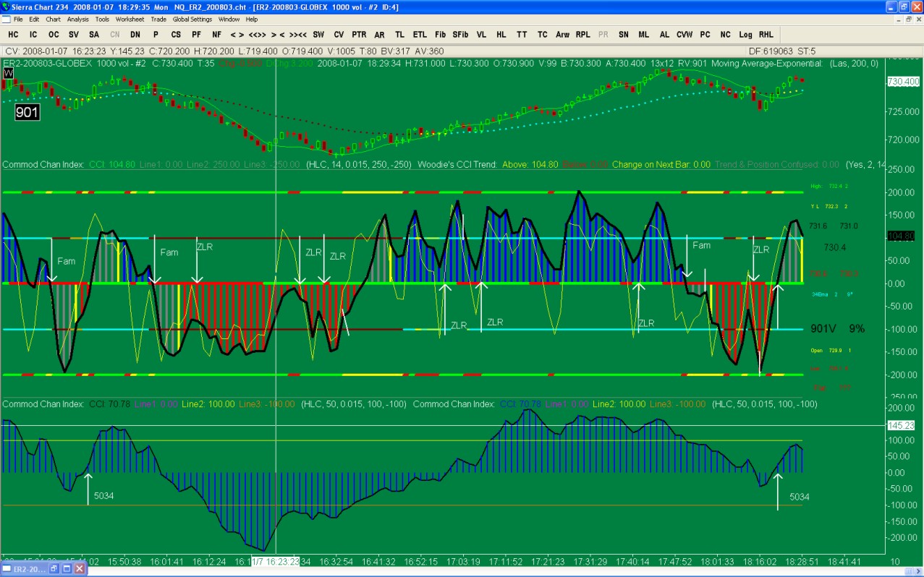Select the SFib toolbar button
The image size is (924, 577).
click(460, 35)
